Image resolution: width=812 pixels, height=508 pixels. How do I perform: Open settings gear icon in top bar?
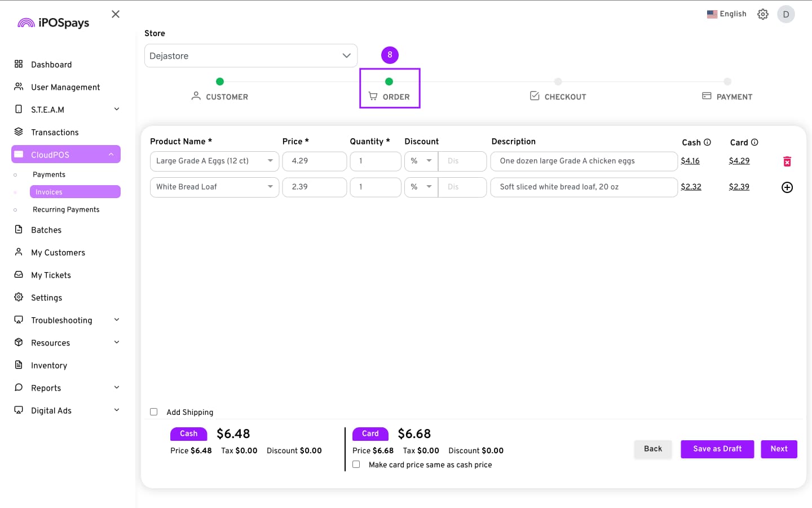pos(763,14)
